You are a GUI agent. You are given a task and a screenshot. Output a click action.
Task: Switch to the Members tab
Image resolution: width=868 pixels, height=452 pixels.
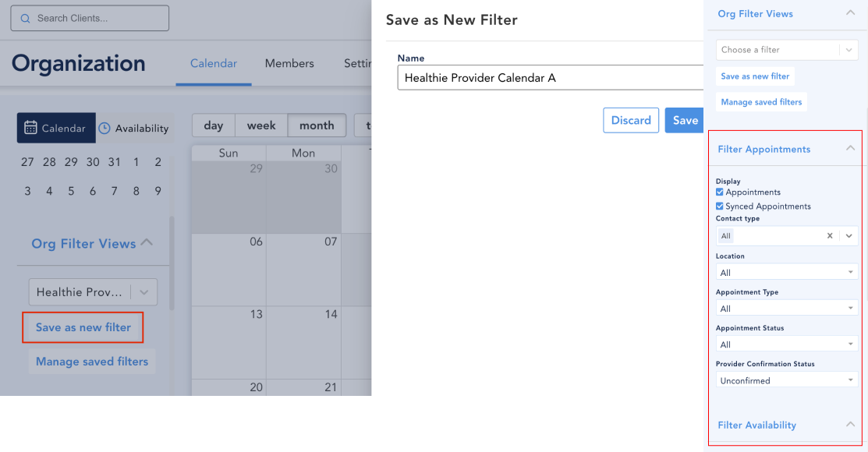[x=289, y=64]
